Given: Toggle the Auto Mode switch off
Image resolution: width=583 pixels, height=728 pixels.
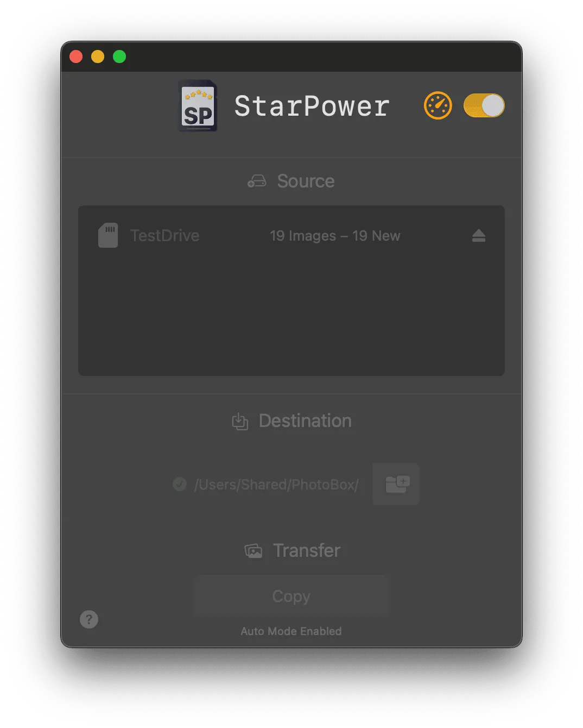Looking at the screenshot, I should pyautogui.click(x=484, y=105).
